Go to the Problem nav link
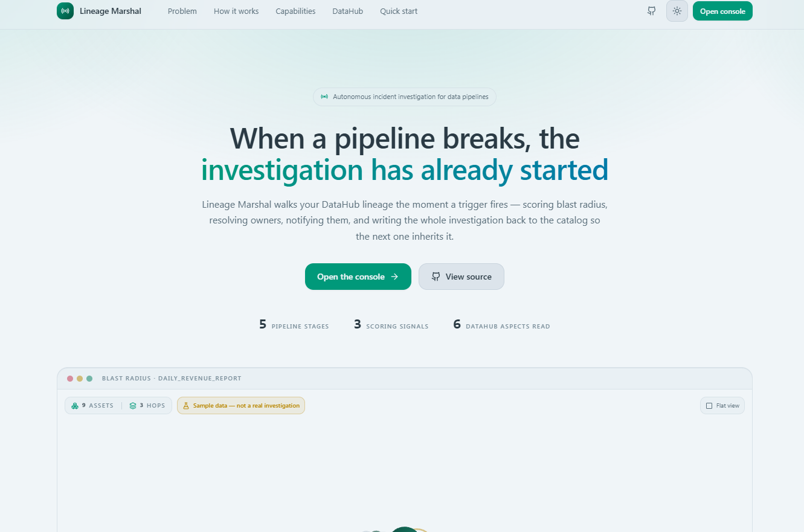The height and width of the screenshot is (532, 804). pyautogui.click(x=182, y=11)
